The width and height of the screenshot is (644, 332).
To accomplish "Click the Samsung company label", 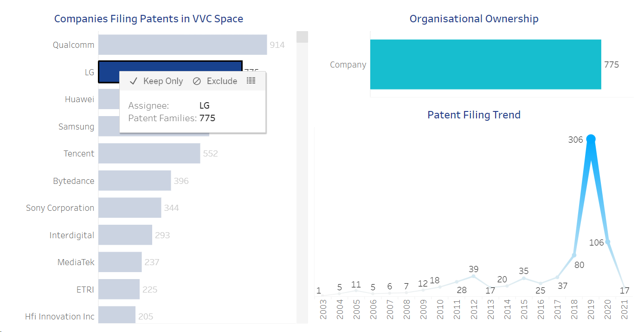I will pyautogui.click(x=76, y=127).
